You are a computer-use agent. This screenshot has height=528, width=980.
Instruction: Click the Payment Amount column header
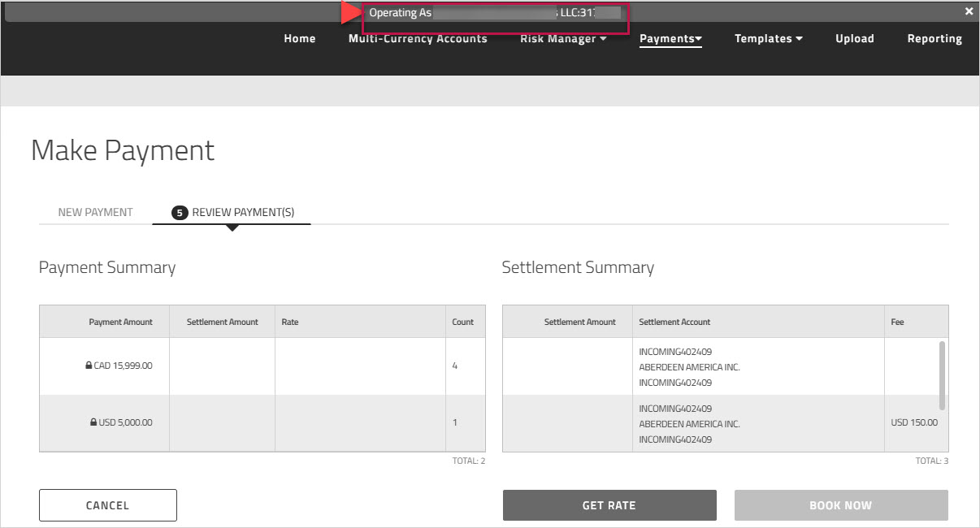120,322
